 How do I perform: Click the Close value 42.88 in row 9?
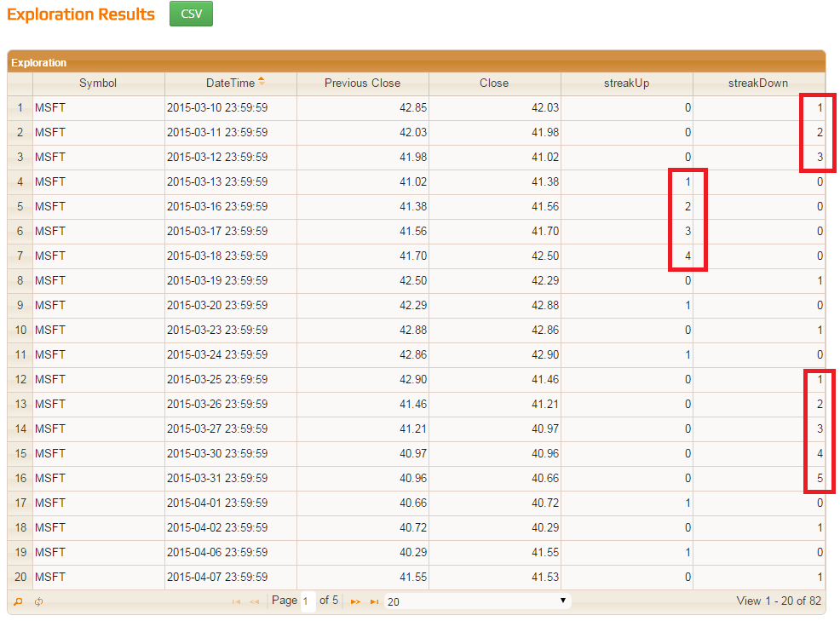tap(545, 305)
